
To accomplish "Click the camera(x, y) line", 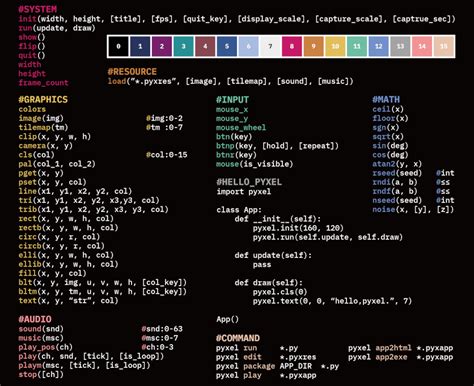I will [x=46, y=146].
